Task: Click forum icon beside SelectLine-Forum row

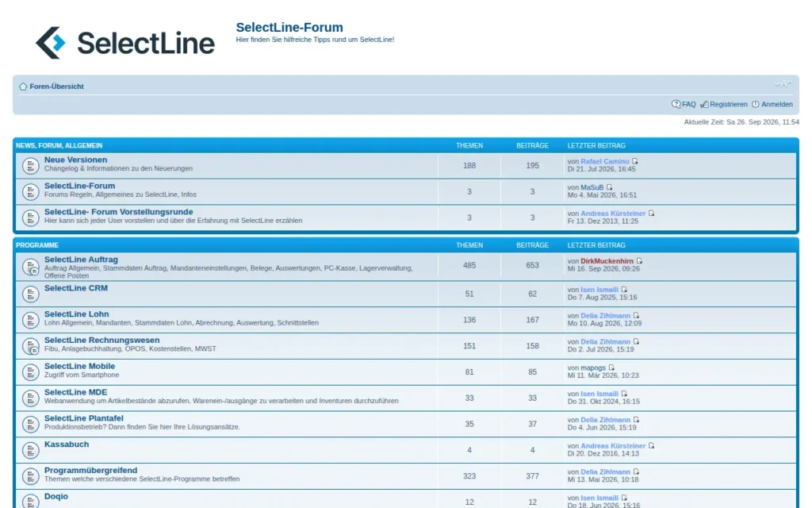Action: 31,192
